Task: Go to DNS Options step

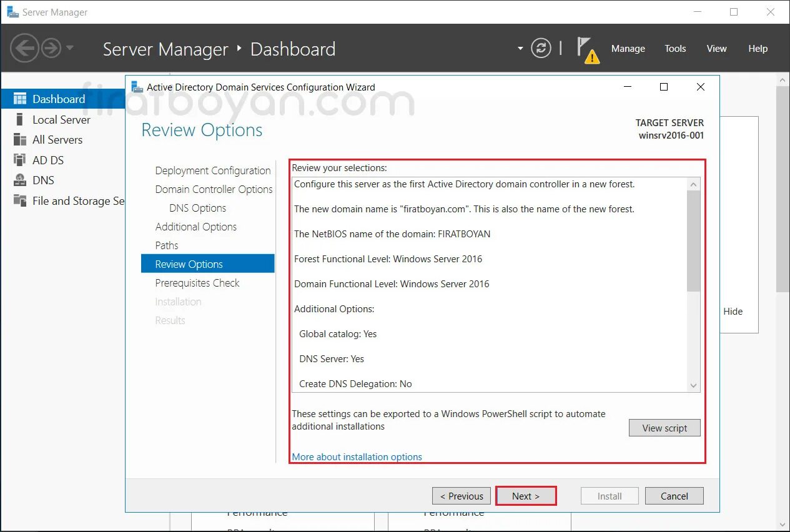Action: (197, 208)
